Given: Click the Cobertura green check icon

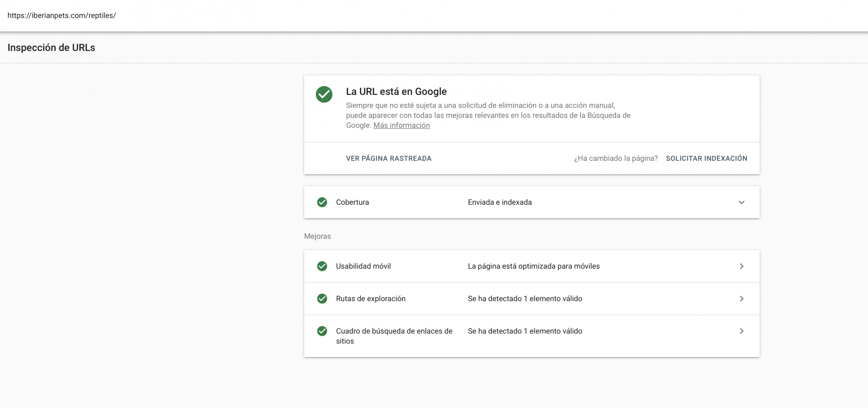Looking at the screenshot, I should coord(322,202).
